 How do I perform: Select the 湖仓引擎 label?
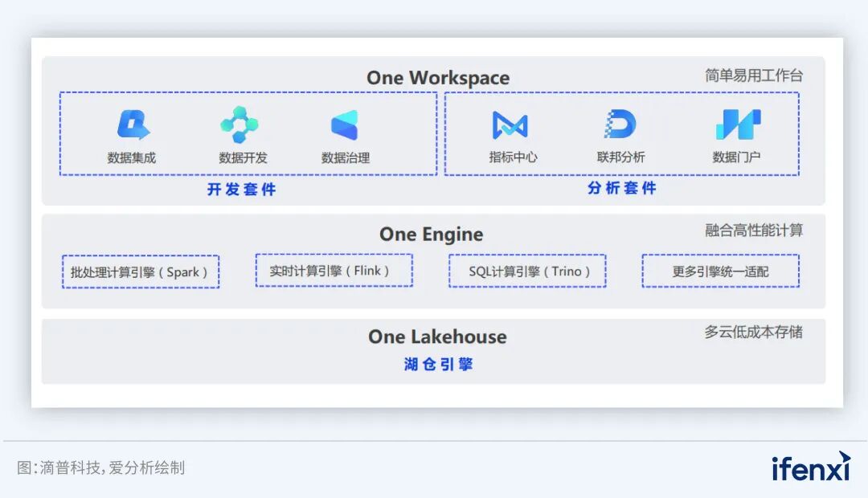pos(439,364)
